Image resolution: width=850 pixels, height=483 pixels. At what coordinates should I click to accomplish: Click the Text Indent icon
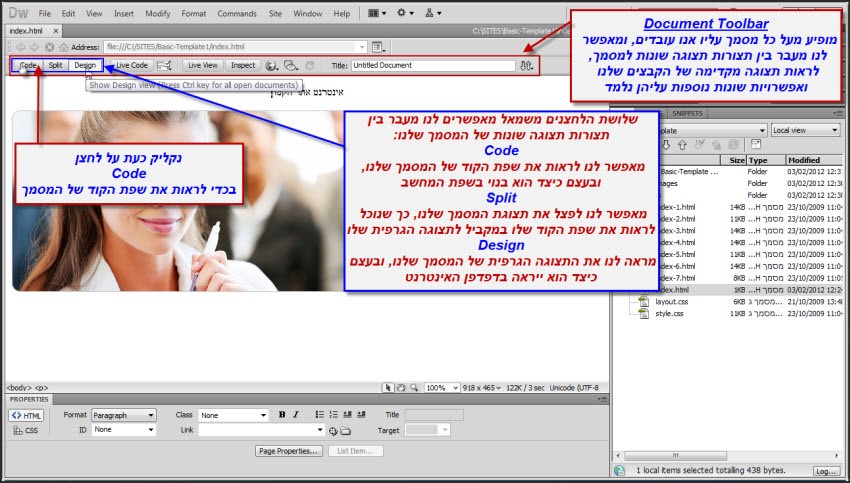(x=361, y=415)
